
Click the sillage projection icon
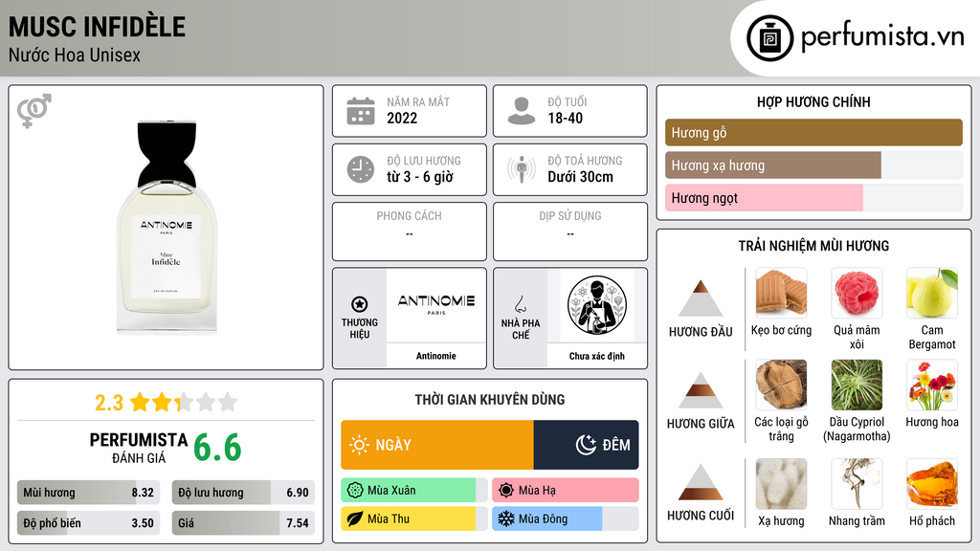(522, 169)
